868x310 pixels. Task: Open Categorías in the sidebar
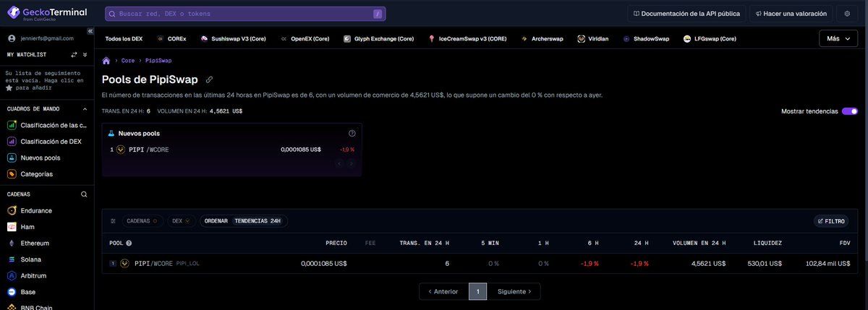(47, 174)
